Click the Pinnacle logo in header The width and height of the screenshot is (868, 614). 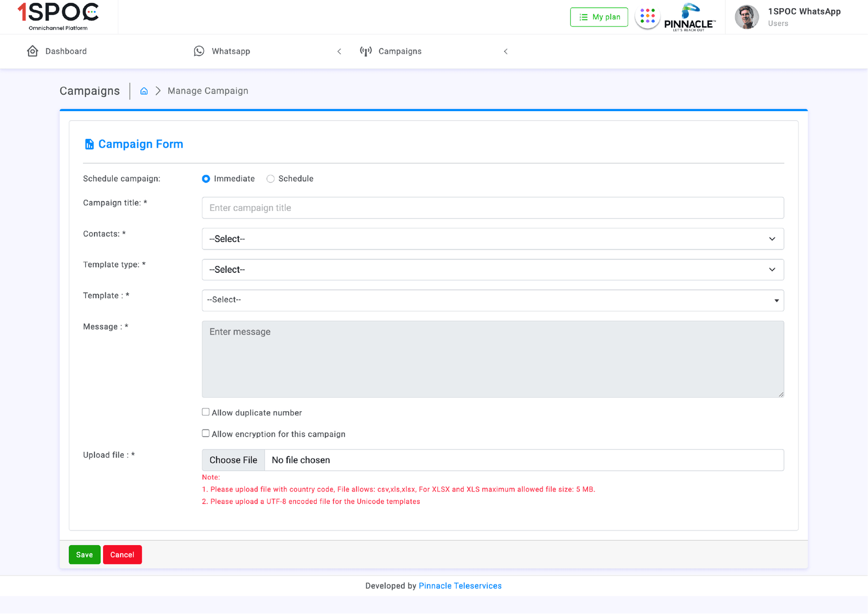pos(690,17)
